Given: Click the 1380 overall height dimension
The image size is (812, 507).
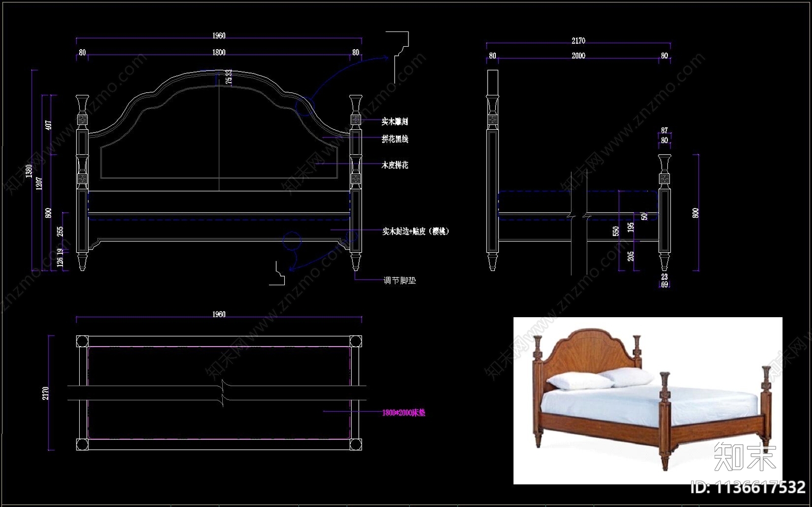Looking at the screenshot, I should point(29,171).
